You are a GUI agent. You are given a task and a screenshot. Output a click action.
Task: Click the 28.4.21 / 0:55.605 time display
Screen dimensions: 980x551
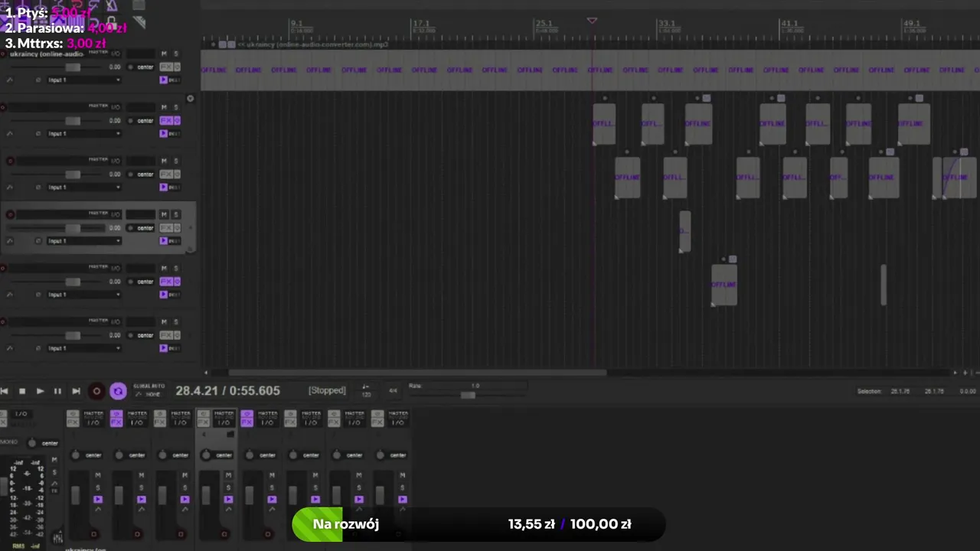pos(227,390)
